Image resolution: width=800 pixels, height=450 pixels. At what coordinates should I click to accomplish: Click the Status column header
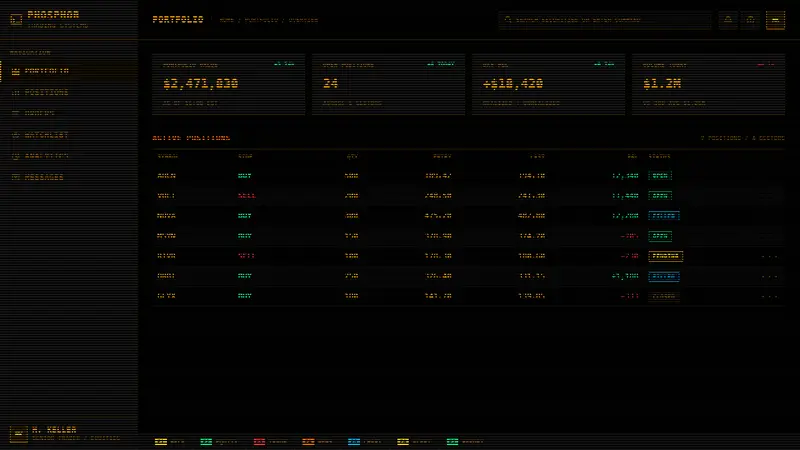click(x=660, y=157)
